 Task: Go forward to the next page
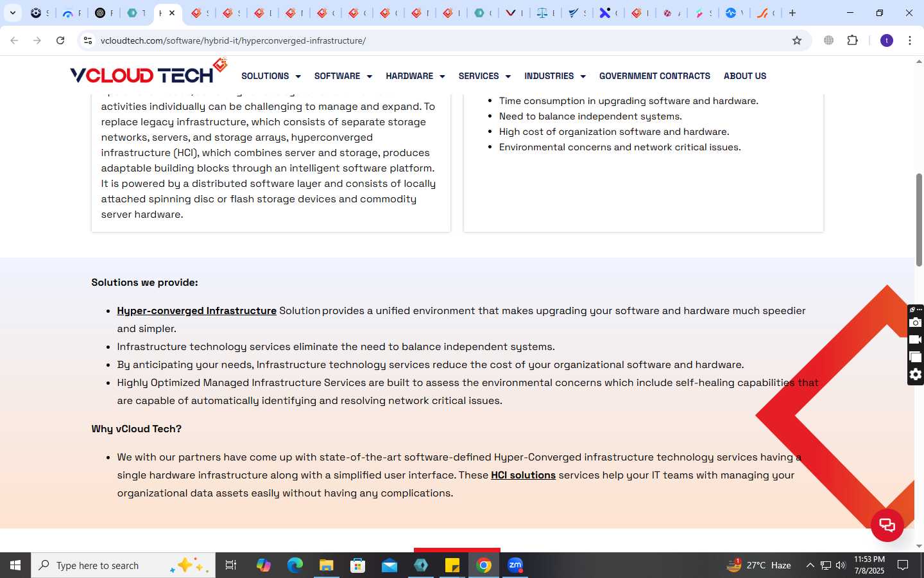37,40
